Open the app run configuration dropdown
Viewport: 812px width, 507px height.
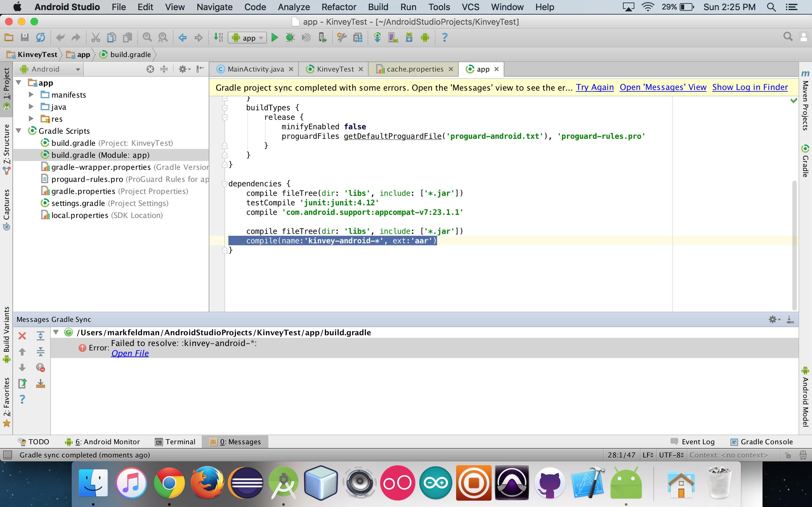(247, 38)
